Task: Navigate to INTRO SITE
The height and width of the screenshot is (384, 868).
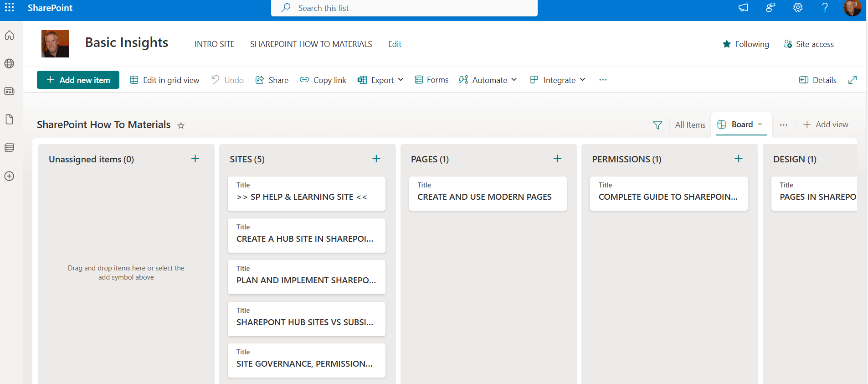Action: [215, 44]
